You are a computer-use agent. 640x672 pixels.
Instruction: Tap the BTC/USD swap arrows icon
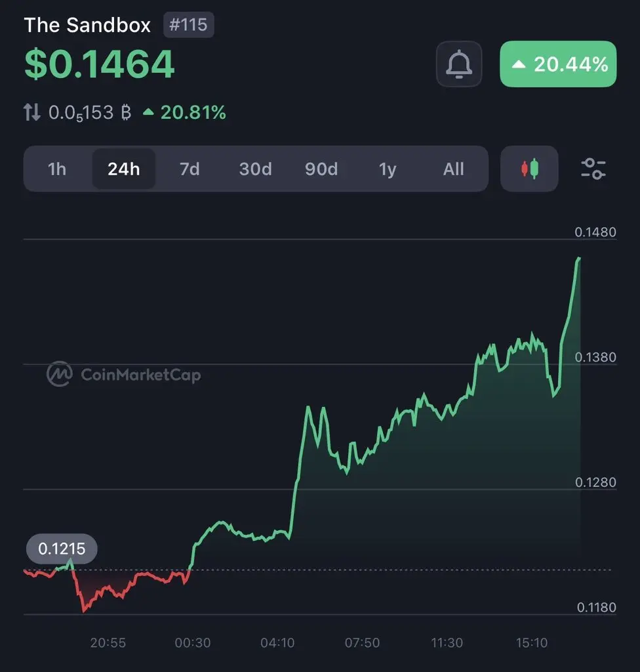click(x=31, y=112)
